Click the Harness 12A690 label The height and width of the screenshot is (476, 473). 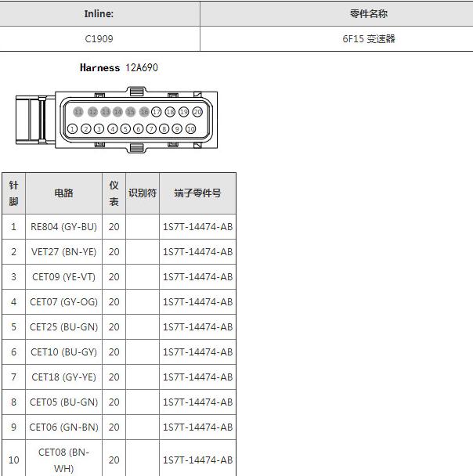click(x=119, y=67)
